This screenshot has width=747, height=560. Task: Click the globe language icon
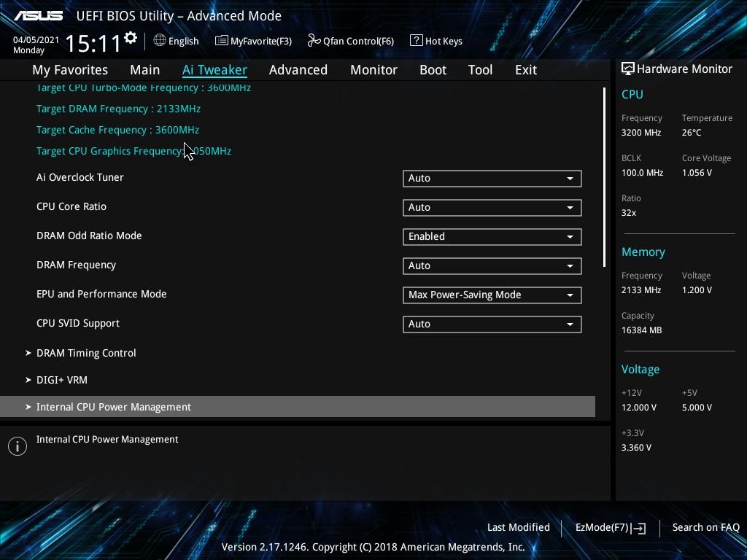160,40
